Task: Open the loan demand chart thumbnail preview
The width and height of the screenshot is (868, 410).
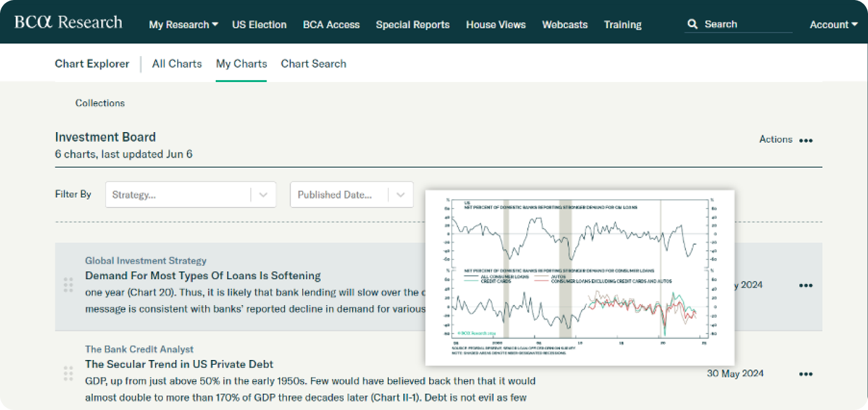Action: pos(579,276)
